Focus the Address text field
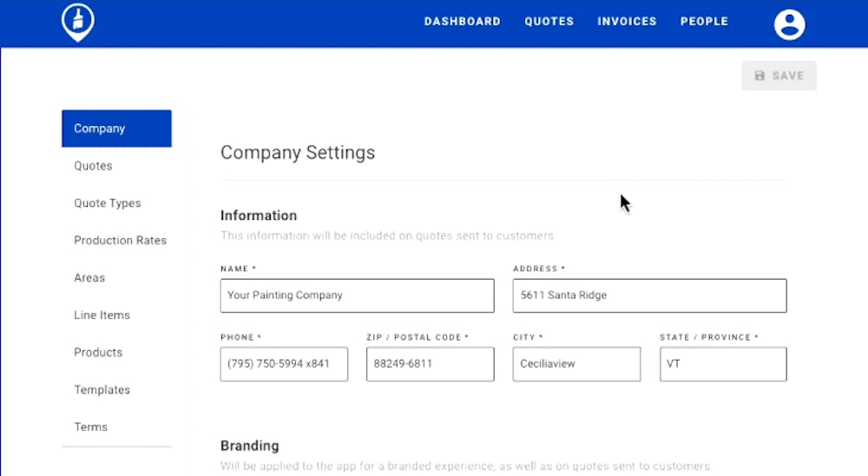 [649, 295]
